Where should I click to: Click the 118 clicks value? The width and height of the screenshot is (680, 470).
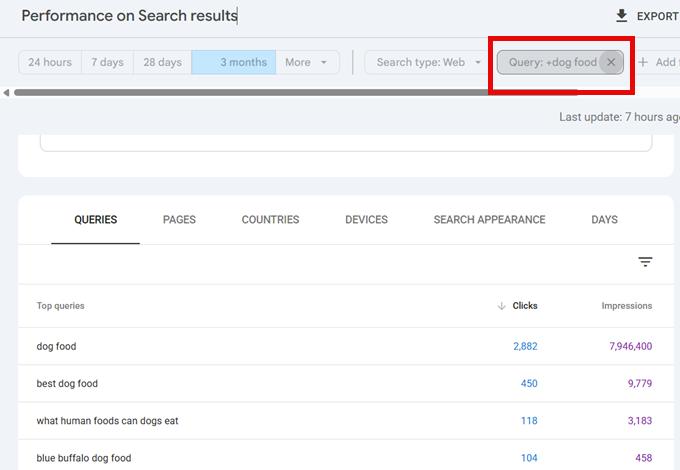point(529,421)
